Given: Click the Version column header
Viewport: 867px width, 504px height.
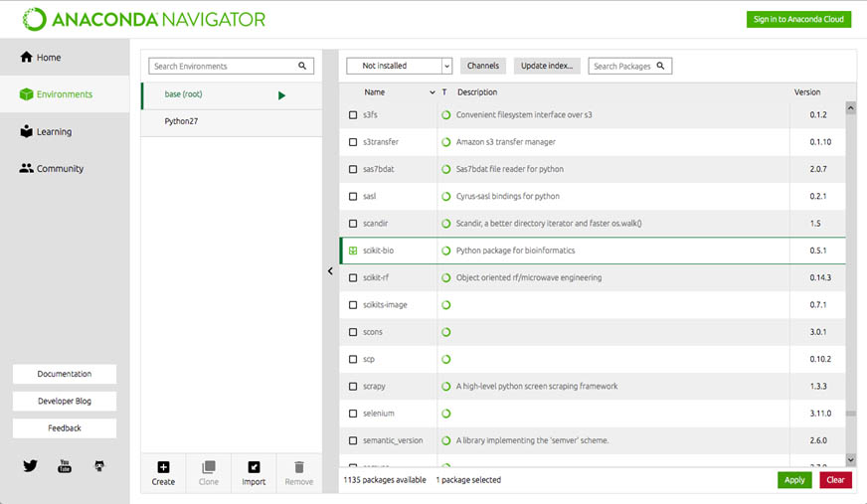Looking at the screenshot, I should click(807, 92).
